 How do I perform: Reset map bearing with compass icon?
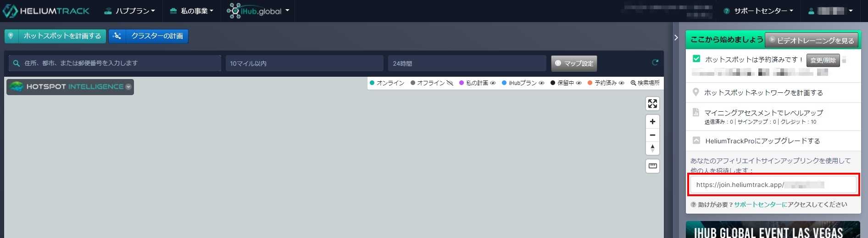click(x=652, y=148)
